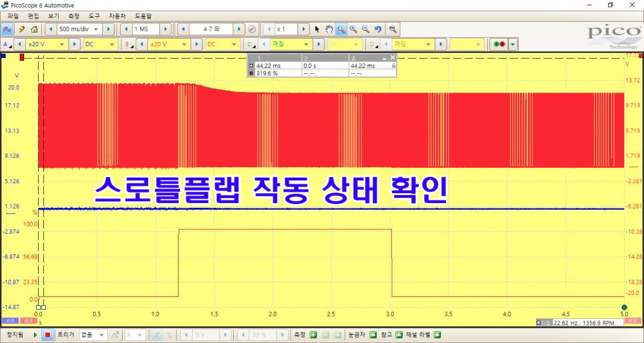Click the zoom-in magnifier tool
644x343 pixels.
click(x=353, y=29)
